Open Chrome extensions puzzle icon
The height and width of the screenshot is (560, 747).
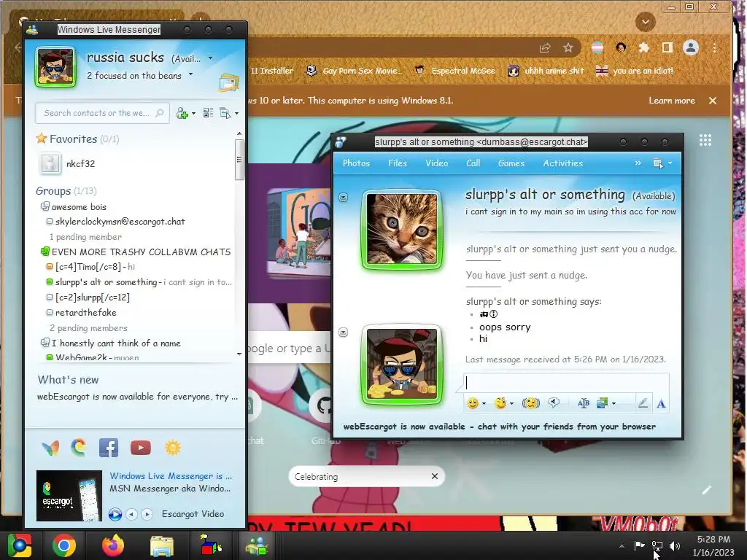pos(644,47)
